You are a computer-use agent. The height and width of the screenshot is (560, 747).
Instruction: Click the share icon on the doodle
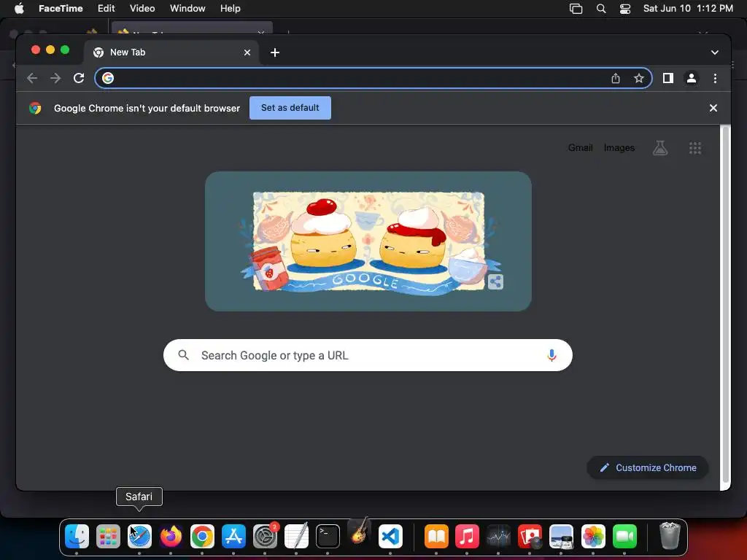[x=495, y=282]
